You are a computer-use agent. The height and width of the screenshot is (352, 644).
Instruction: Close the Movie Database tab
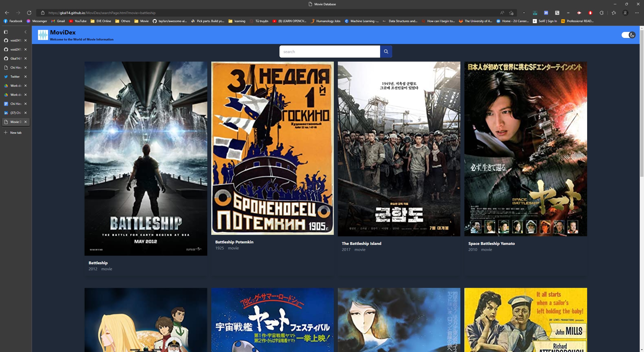25,122
